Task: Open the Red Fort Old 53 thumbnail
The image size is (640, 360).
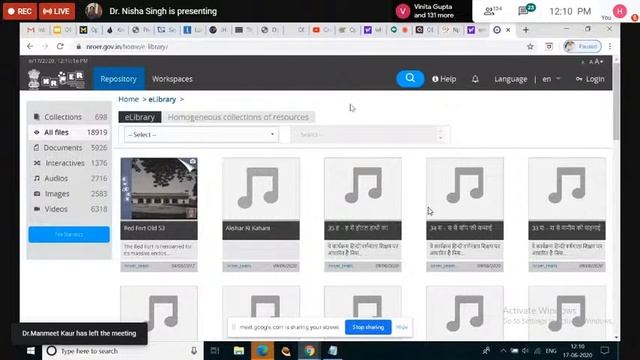Action: click(x=159, y=189)
